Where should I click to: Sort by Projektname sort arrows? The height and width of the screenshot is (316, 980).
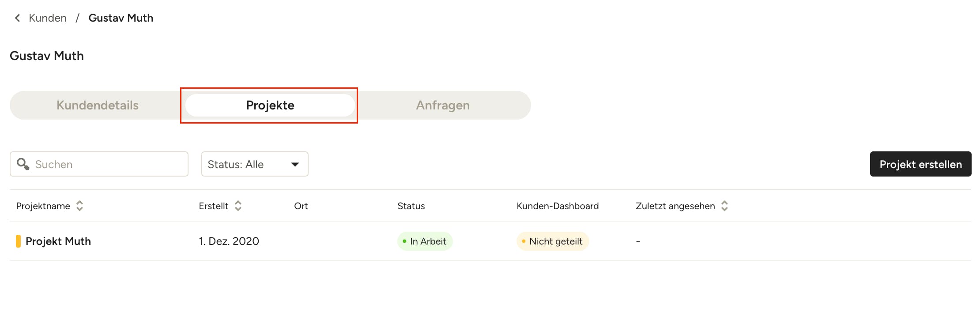pos(79,206)
